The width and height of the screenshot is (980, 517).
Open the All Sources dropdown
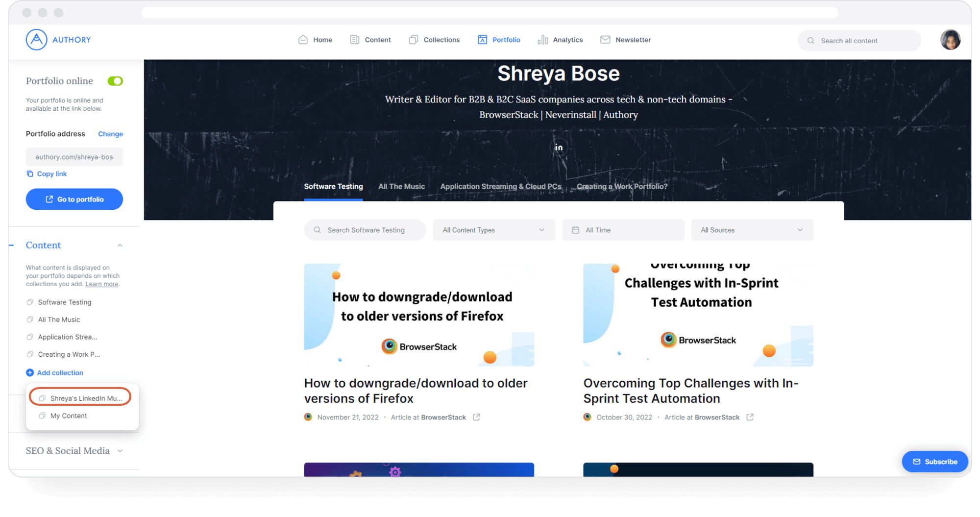752,230
